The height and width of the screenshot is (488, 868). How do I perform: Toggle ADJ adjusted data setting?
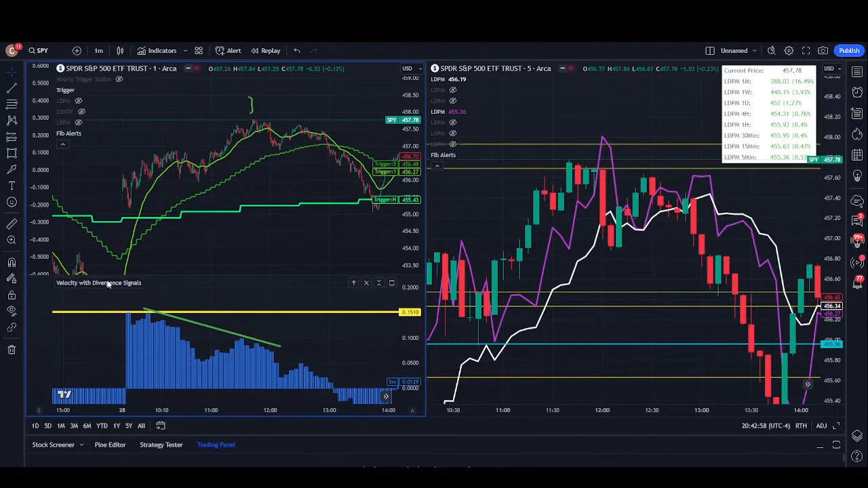click(x=821, y=426)
